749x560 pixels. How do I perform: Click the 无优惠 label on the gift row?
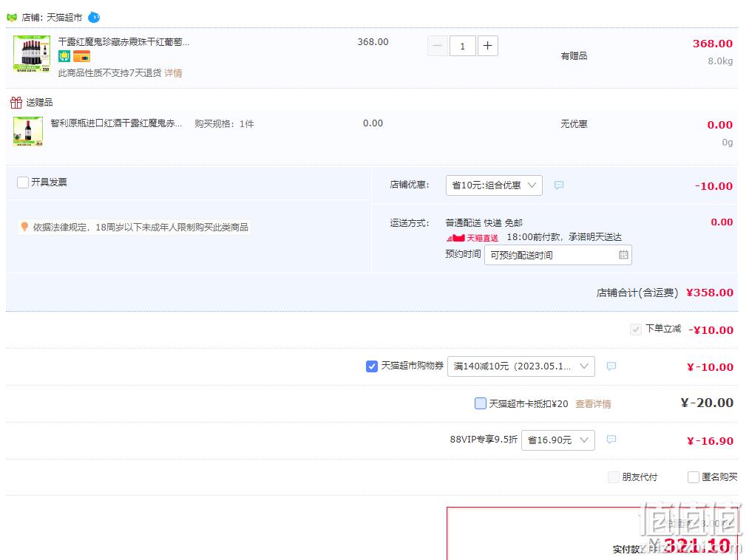pos(574,124)
